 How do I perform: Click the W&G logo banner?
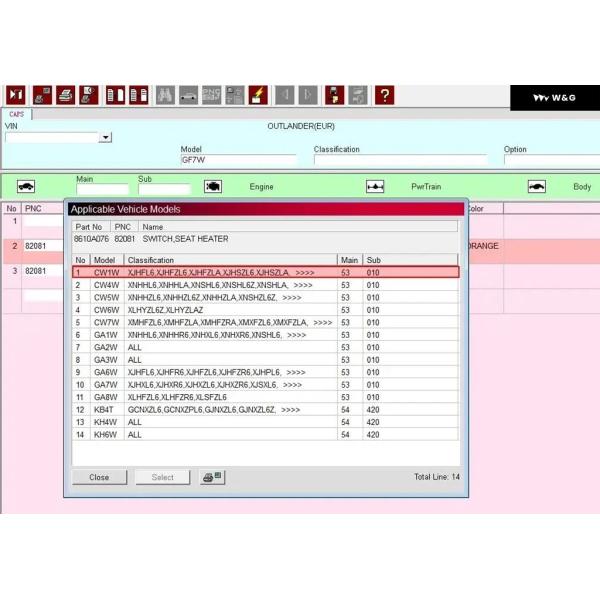click(555, 98)
